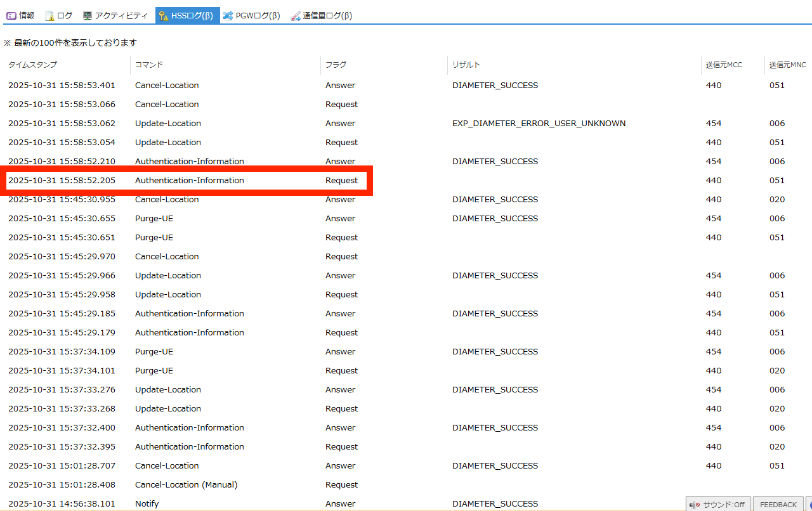Open the 通信量ログ(β) tab
The width and height of the screenshot is (812, 511).
[327, 16]
